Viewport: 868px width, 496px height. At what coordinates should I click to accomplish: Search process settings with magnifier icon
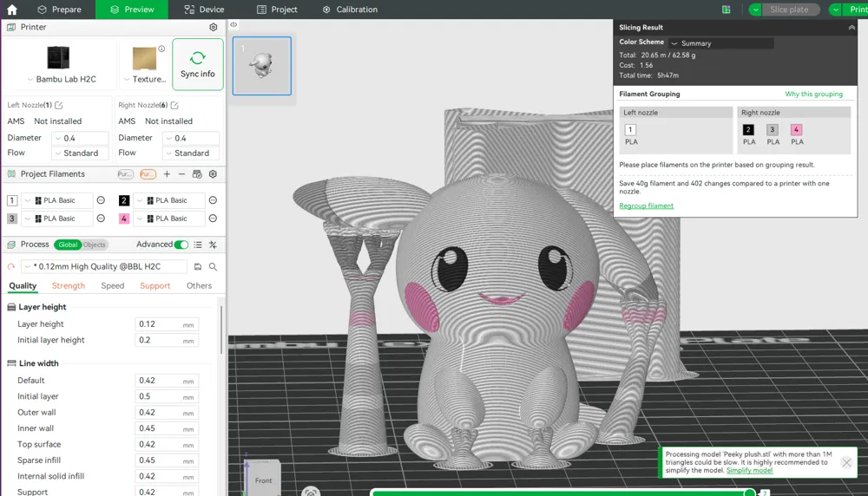pyautogui.click(x=214, y=266)
